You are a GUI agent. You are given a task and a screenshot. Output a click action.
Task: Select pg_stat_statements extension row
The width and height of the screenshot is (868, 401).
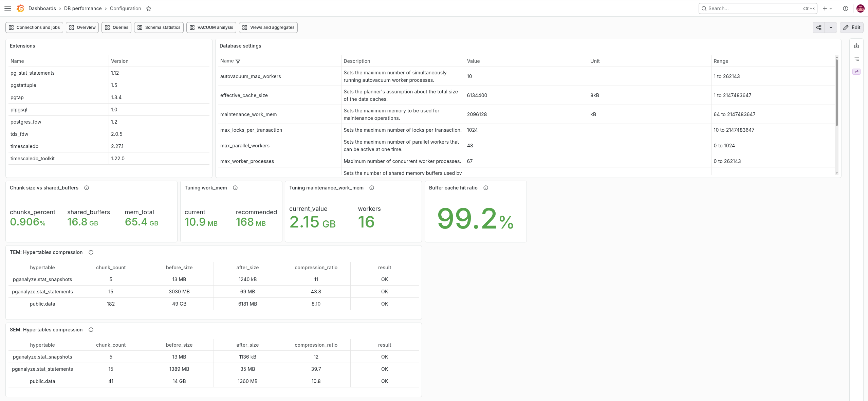pyautogui.click(x=109, y=73)
